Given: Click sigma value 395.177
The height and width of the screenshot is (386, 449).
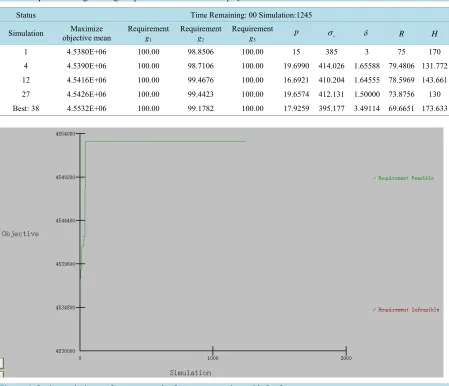Looking at the screenshot, I should 331,108.
